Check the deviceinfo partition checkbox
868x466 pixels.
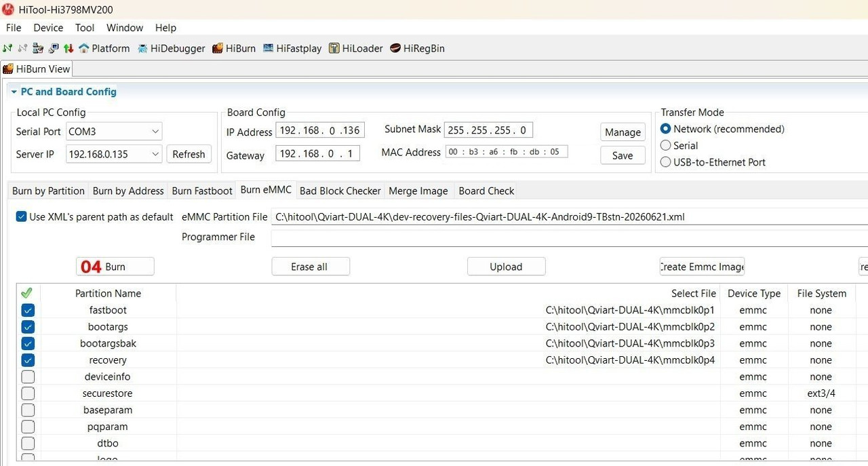coord(28,376)
